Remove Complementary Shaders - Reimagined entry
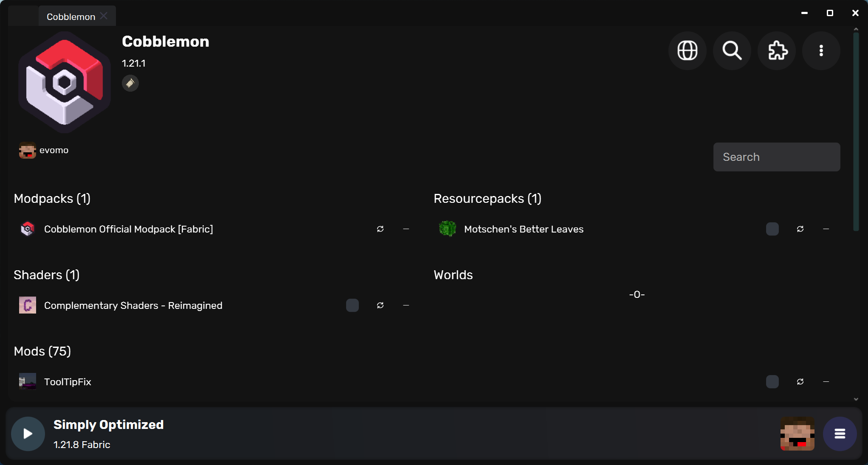Viewport: 868px width, 465px height. point(406,305)
